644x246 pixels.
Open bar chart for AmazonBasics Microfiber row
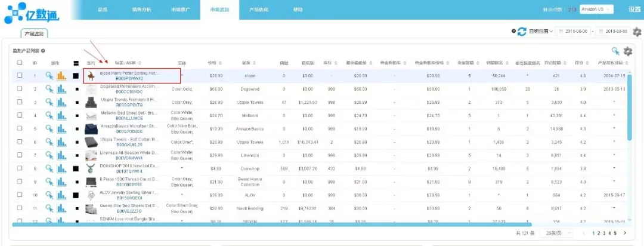61,129
